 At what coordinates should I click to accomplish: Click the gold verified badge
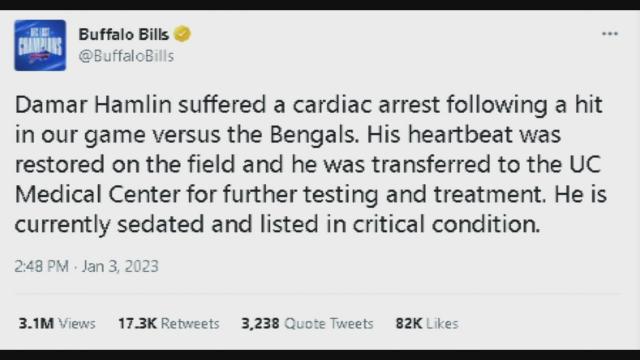tap(182, 34)
